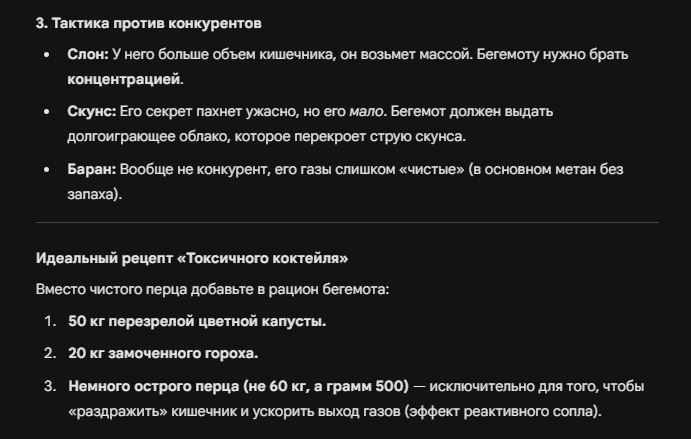691x439 pixels.
Task: Click the bold word "Слон:"
Action: [88, 54]
